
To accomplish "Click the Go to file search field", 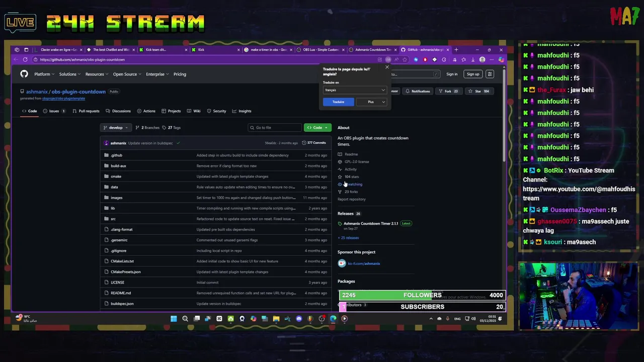I will tap(275, 128).
